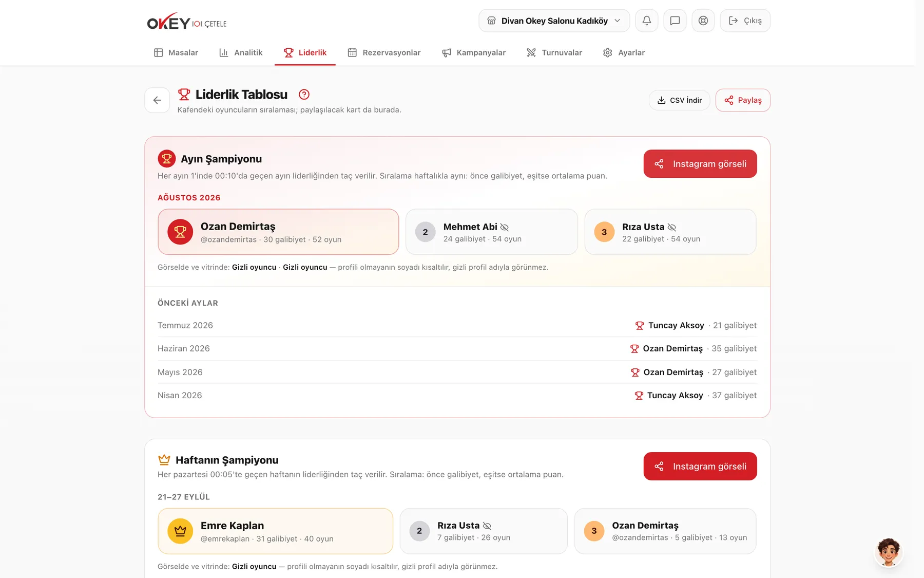Click the crown badge on Emre Kaplan's card

point(180,531)
